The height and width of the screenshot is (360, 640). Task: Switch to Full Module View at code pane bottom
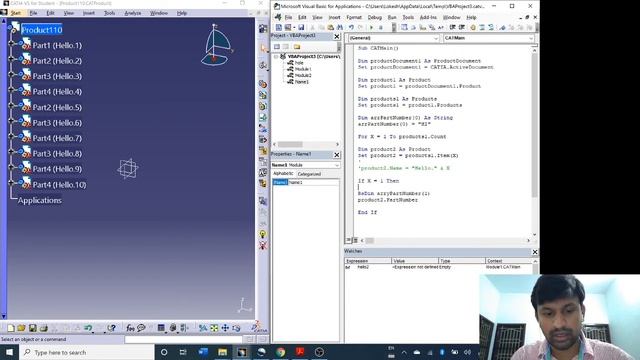[355, 240]
